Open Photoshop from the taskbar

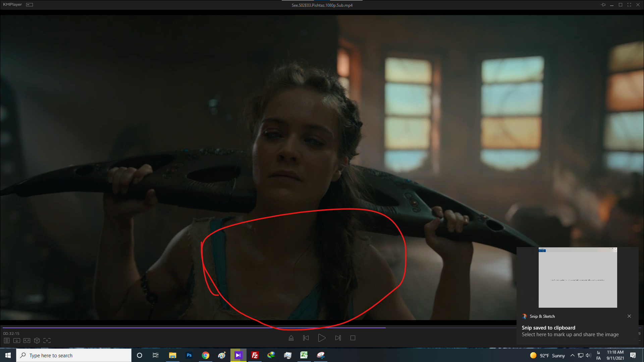tap(189, 355)
